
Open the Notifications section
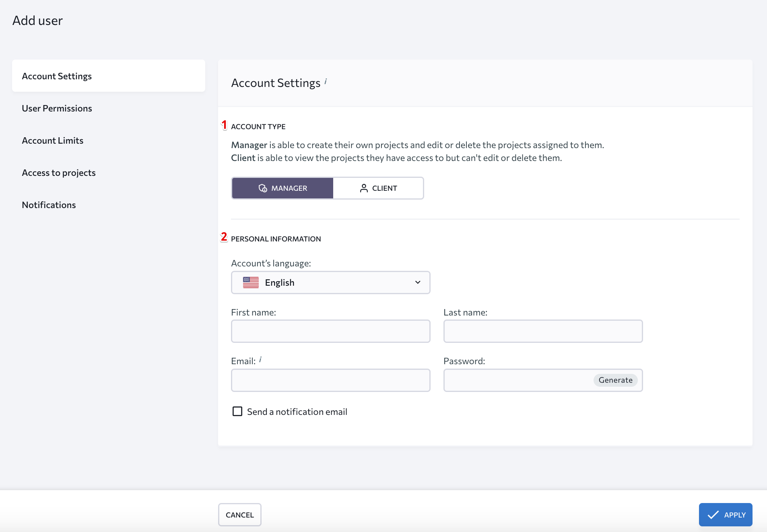coord(49,205)
